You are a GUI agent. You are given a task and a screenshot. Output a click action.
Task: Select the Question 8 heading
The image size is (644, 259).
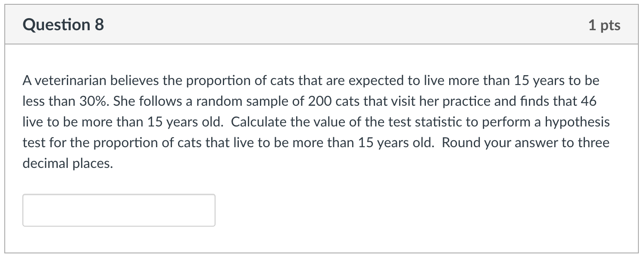pos(63,25)
